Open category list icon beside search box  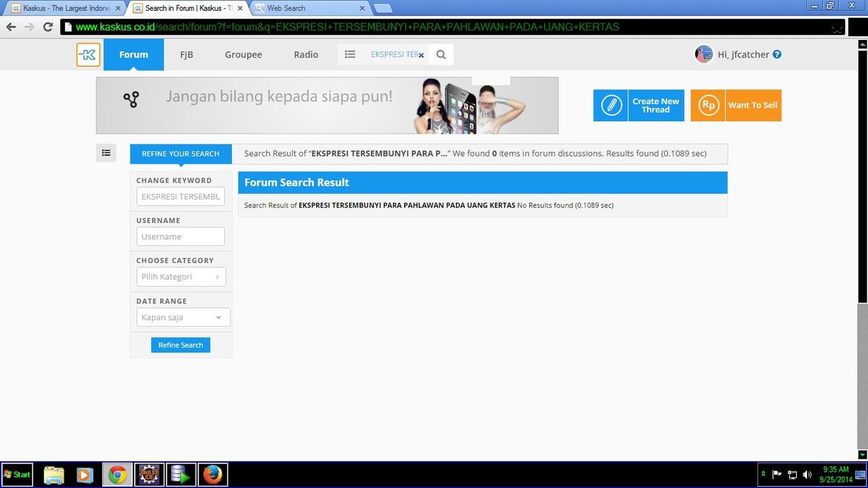[350, 54]
